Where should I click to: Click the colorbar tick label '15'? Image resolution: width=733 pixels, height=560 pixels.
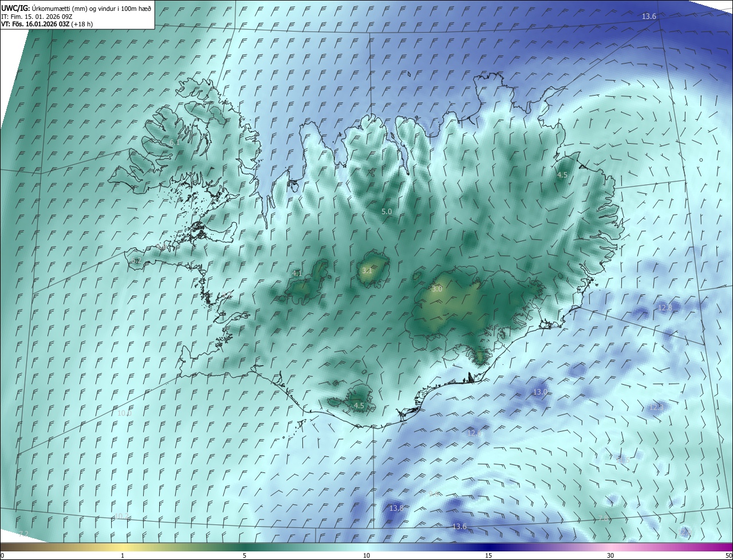pyautogui.click(x=488, y=556)
